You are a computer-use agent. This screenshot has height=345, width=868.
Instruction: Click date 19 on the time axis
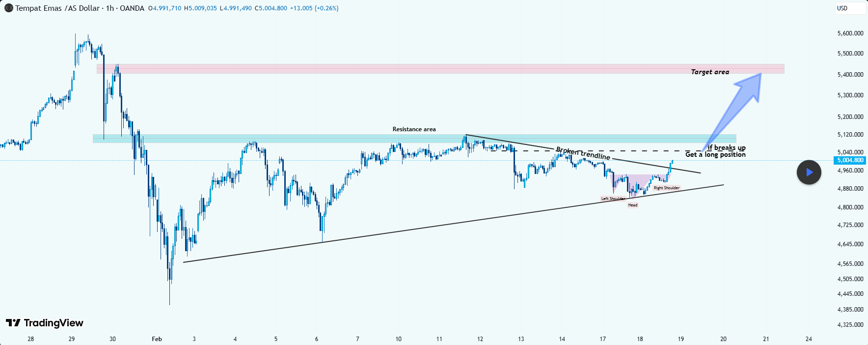tap(681, 339)
